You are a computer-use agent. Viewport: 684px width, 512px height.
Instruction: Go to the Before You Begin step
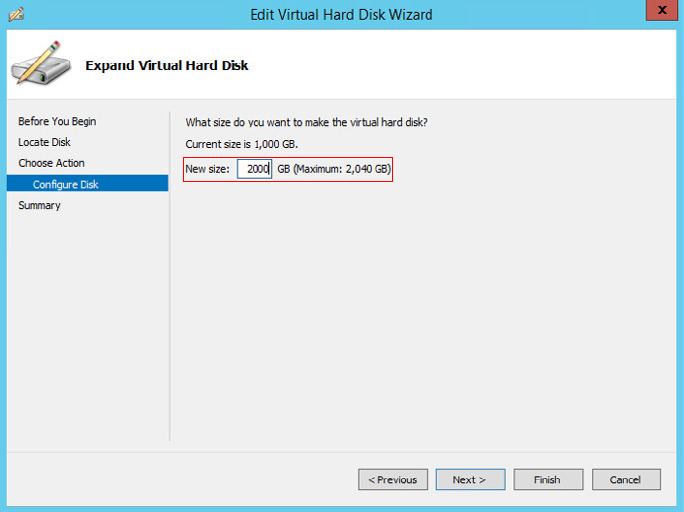(57, 121)
